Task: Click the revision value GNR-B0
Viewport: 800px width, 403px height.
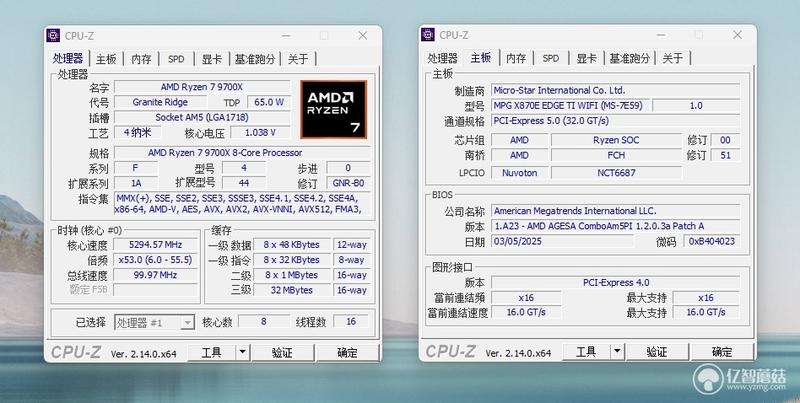Action: point(348,183)
